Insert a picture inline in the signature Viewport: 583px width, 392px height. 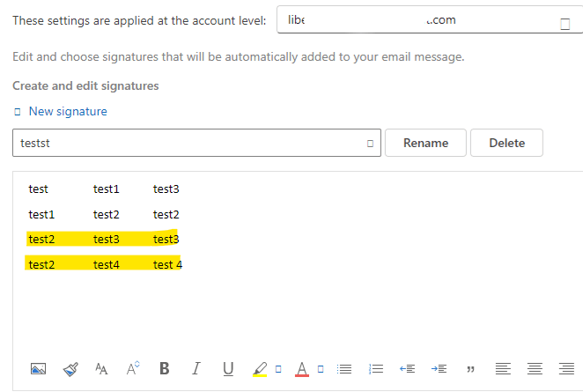[x=38, y=369]
